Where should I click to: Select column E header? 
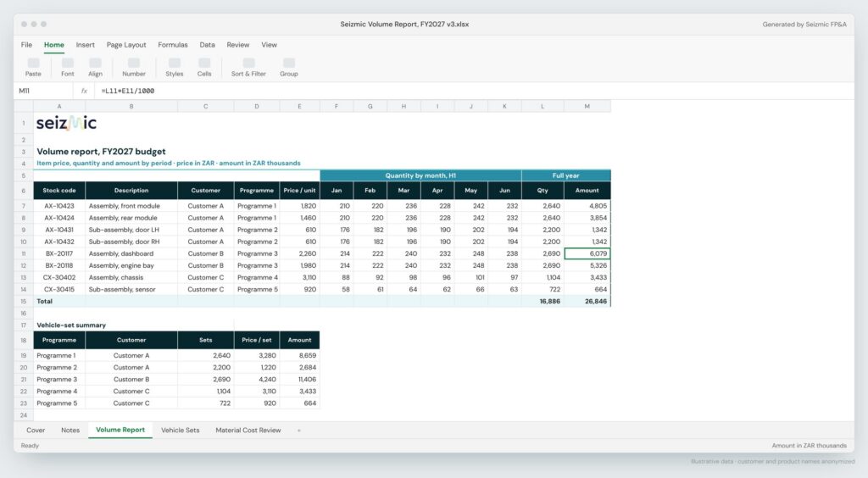[299, 106]
